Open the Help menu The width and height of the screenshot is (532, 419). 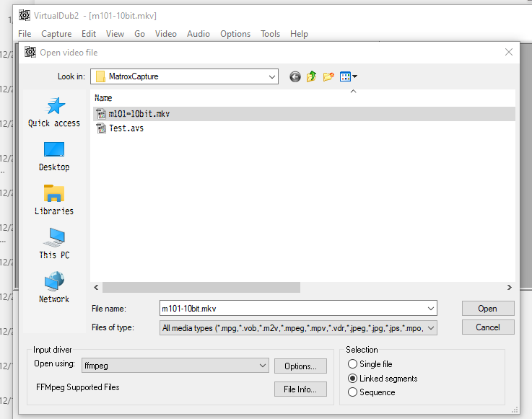click(299, 34)
